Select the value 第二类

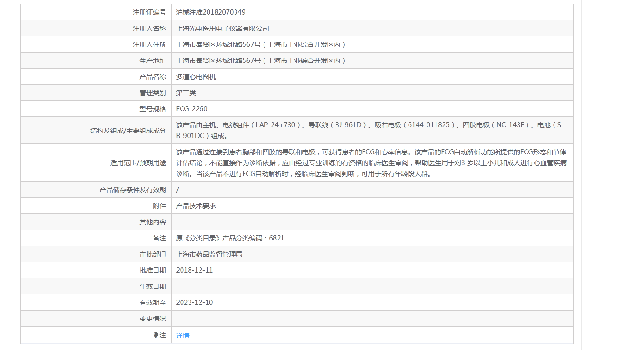point(186,93)
